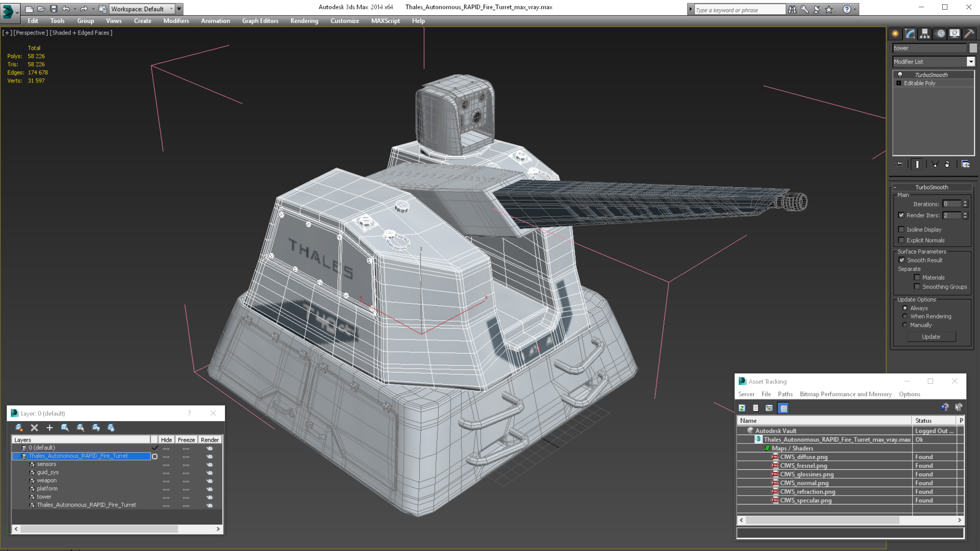
Task: Open the Hierarchy panel tab
Action: pyautogui.click(x=925, y=33)
